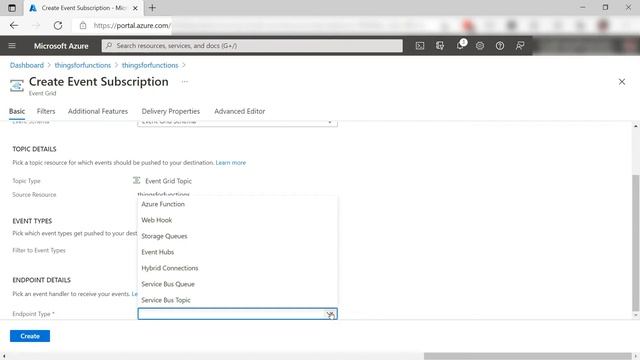
Task: Click the Source Resource label
Action: point(34,195)
